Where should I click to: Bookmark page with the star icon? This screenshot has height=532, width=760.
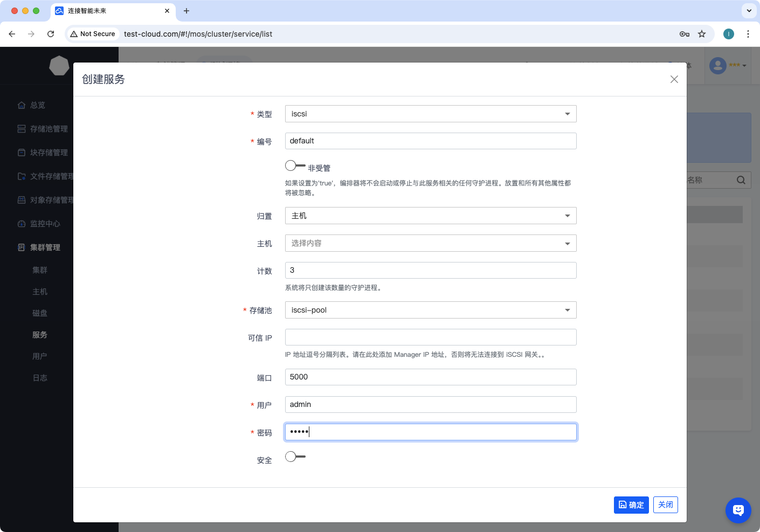(x=702, y=34)
